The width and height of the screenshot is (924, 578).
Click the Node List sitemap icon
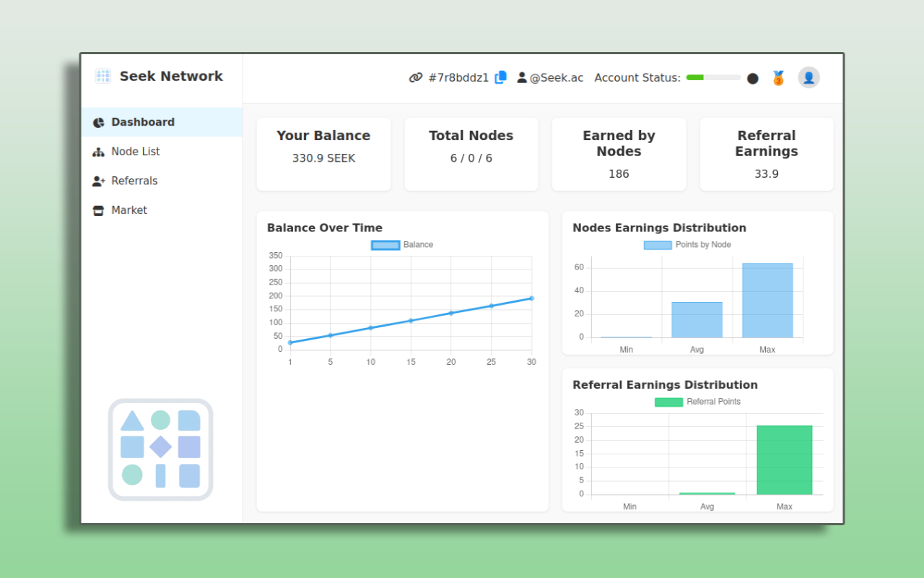[x=98, y=152]
